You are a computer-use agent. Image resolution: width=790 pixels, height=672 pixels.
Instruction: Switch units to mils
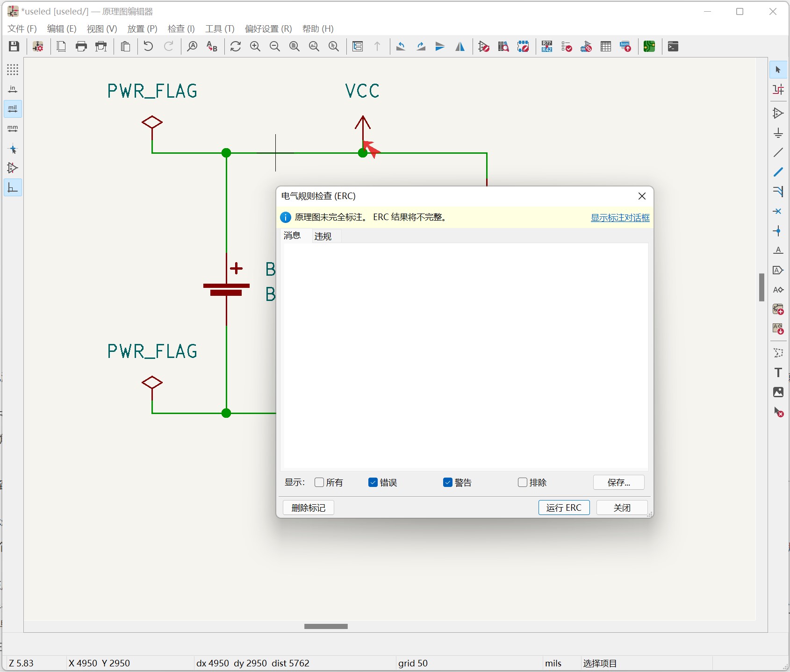pyautogui.click(x=13, y=109)
